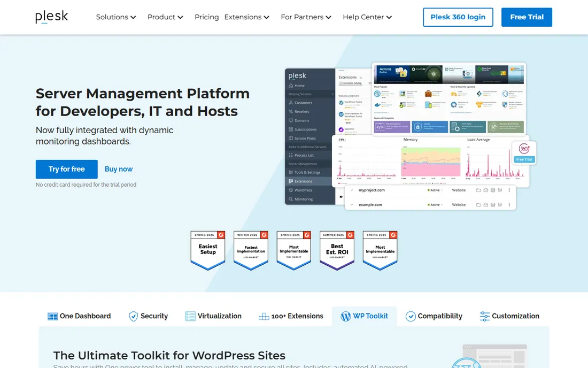Select the Virtualization tab

(x=213, y=316)
